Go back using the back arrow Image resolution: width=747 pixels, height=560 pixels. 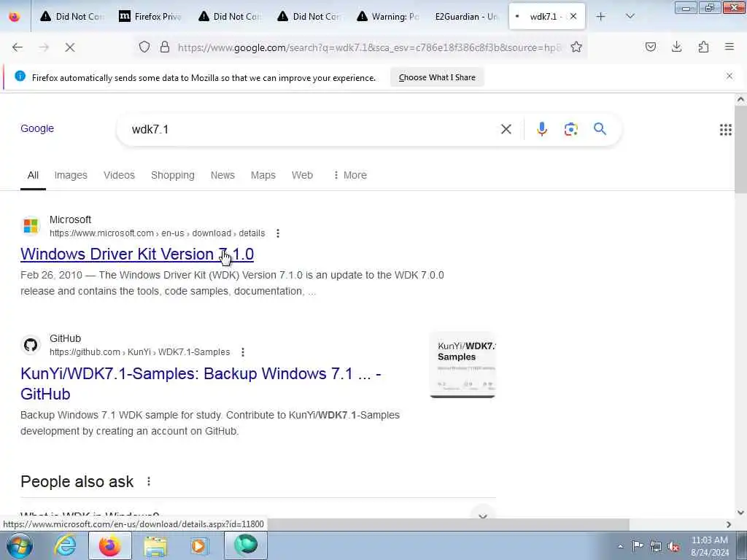coord(18,47)
